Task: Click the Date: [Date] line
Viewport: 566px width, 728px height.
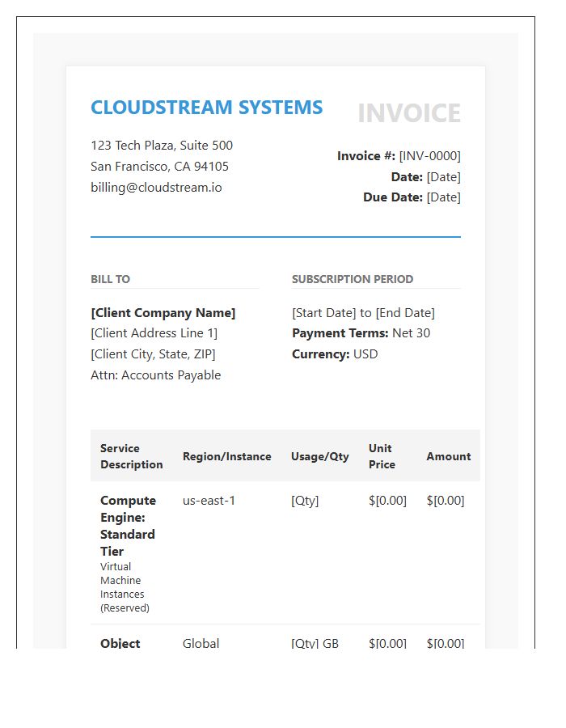Action: 426,177
